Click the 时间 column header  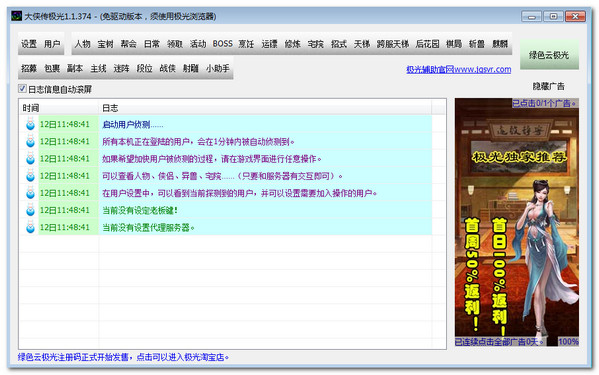click(59, 108)
